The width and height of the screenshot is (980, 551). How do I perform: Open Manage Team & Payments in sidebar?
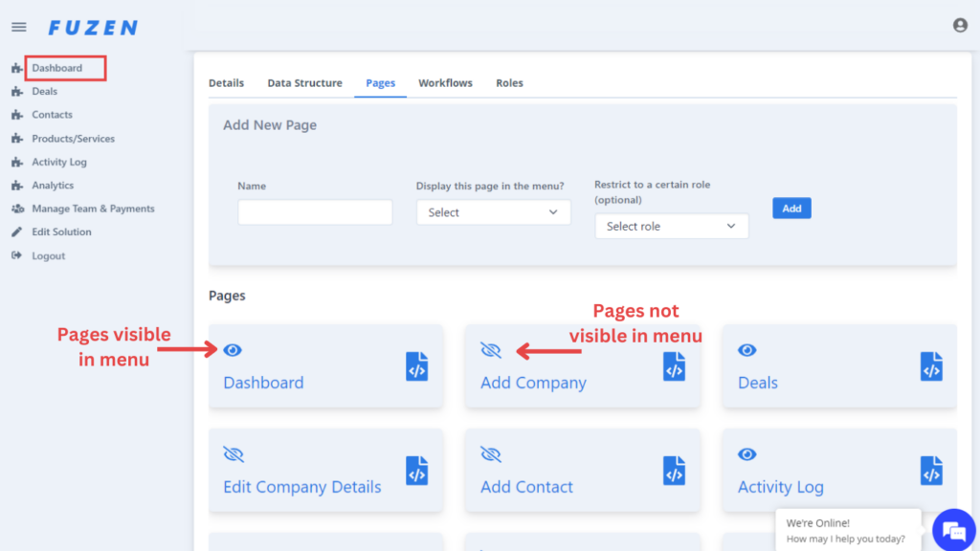(93, 209)
